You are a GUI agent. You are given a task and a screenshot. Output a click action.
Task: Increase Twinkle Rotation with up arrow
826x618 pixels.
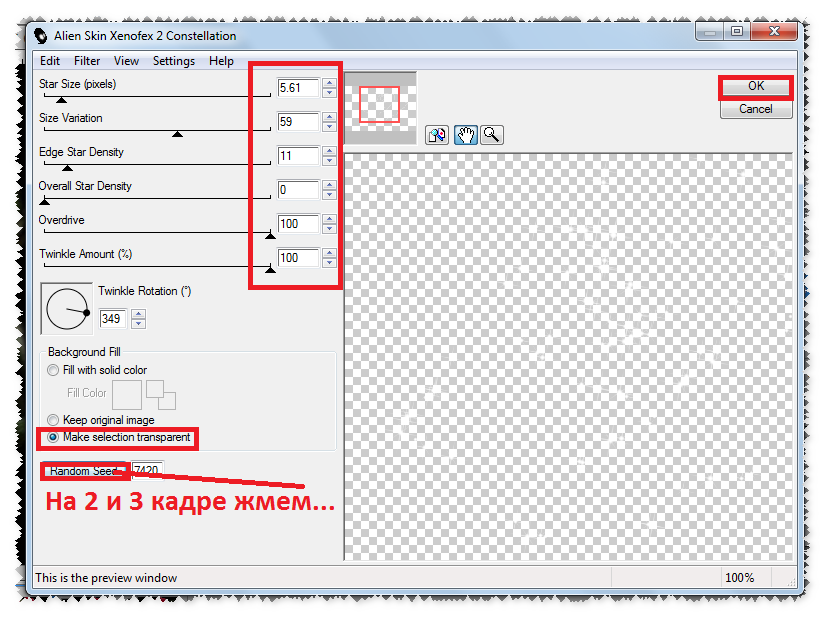click(138, 314)
